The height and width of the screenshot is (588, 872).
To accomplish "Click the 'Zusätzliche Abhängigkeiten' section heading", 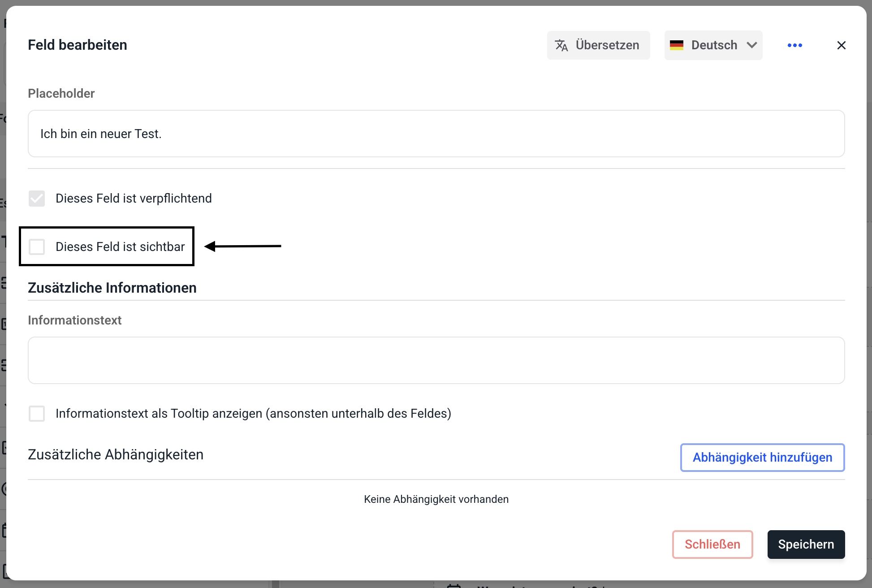I will [116, 455].
